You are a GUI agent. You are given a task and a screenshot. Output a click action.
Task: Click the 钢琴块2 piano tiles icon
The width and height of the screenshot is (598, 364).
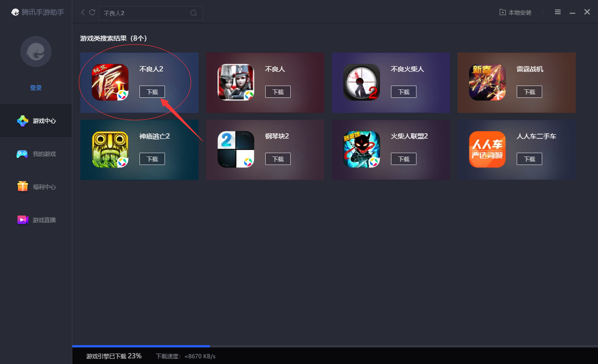pyautogui.click(x=236, y=149)
